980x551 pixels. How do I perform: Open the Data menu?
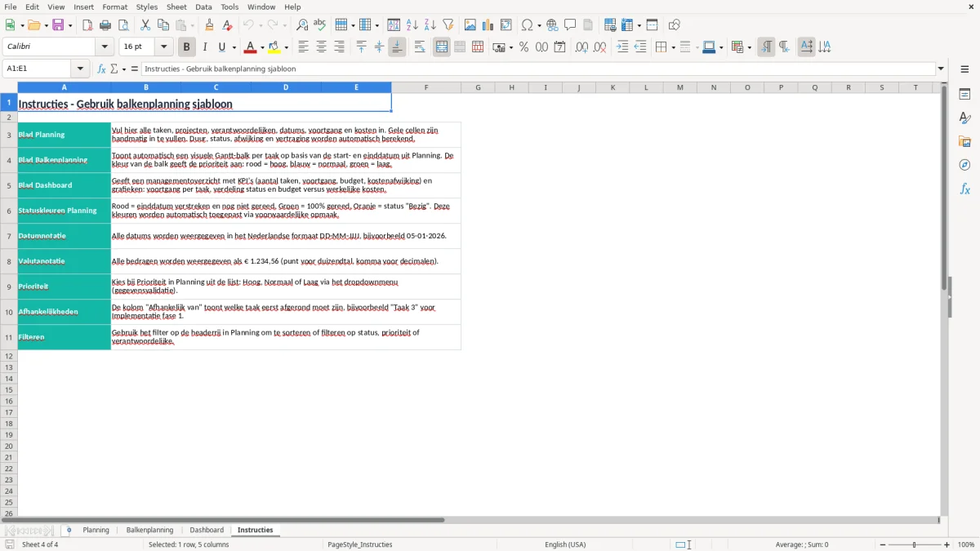203,7
